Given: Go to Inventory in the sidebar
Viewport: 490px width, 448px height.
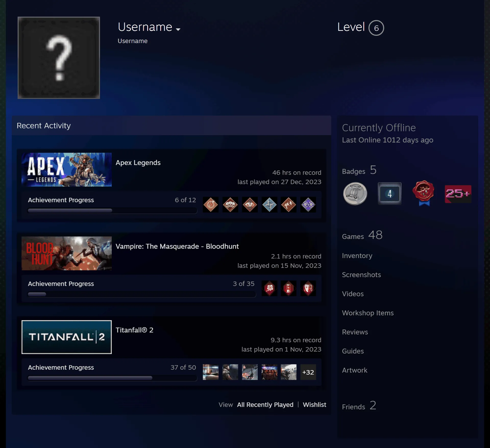Looking at the screenshot, I should (357, 255).
